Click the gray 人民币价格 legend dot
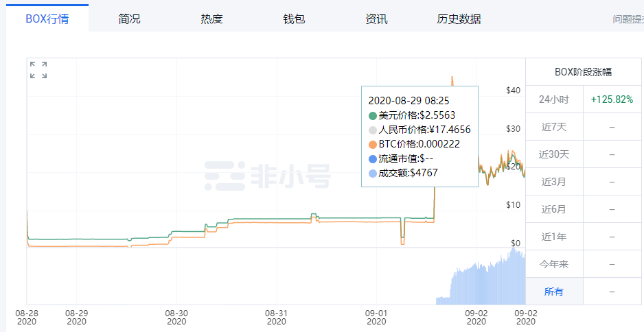 point(373,130)
